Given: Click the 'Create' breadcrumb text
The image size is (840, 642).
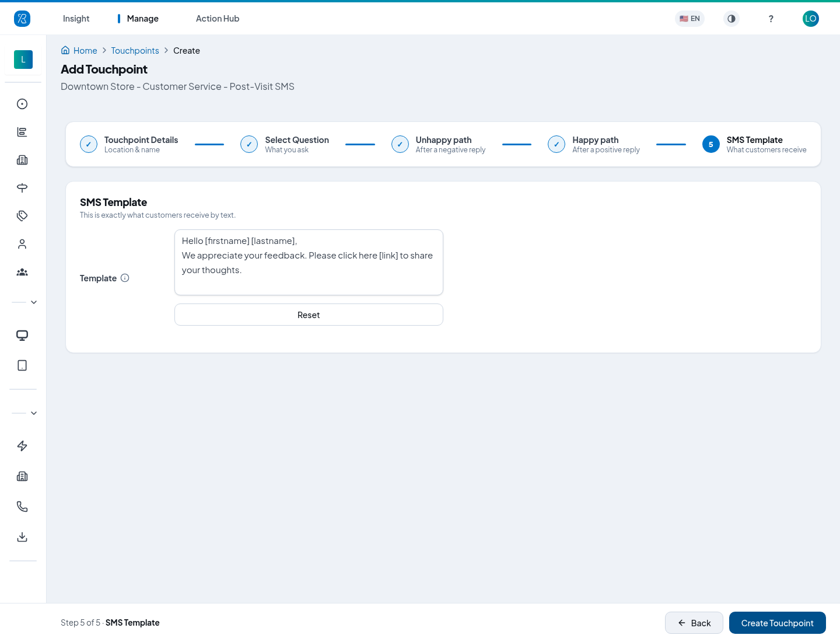Looking at the screenshot, I should [x=187, y=51].
